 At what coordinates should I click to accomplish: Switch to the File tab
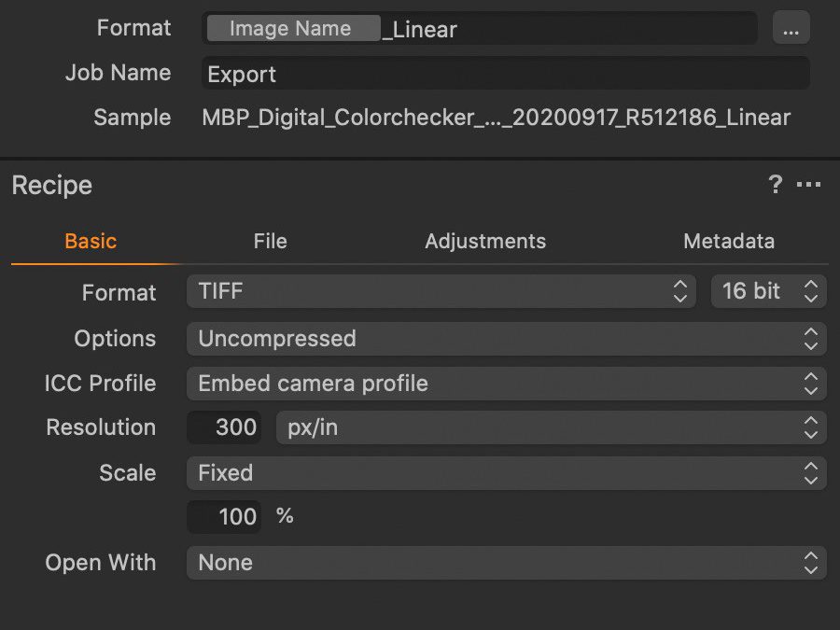[270, 241]
